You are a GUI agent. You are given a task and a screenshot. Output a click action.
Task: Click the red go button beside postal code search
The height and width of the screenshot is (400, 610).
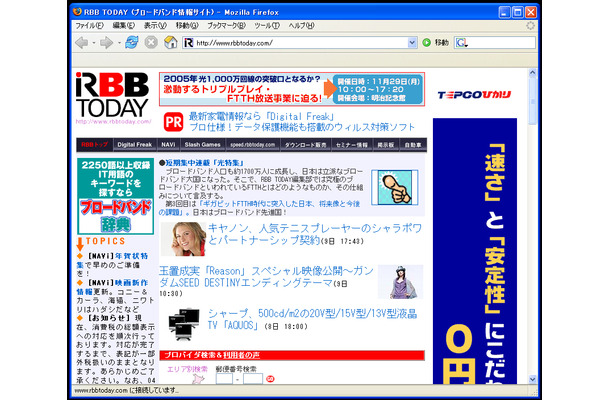(x=270, y=378)
